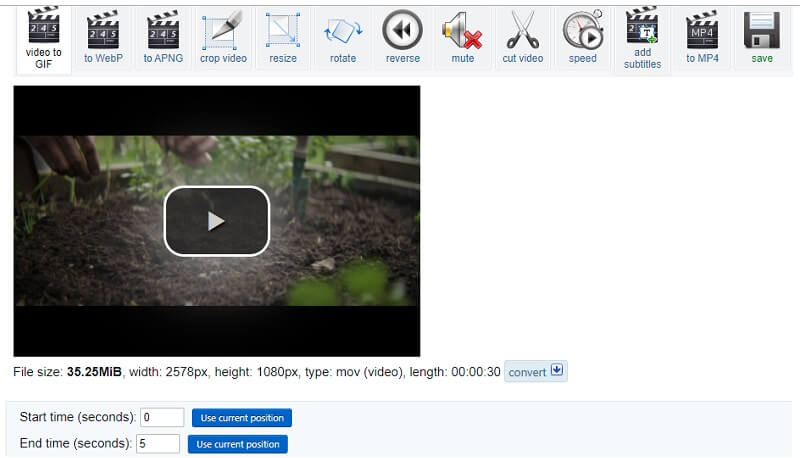Open the add subtitles tool
This screenshot has height=458, width=800.
tap(642, 37)
